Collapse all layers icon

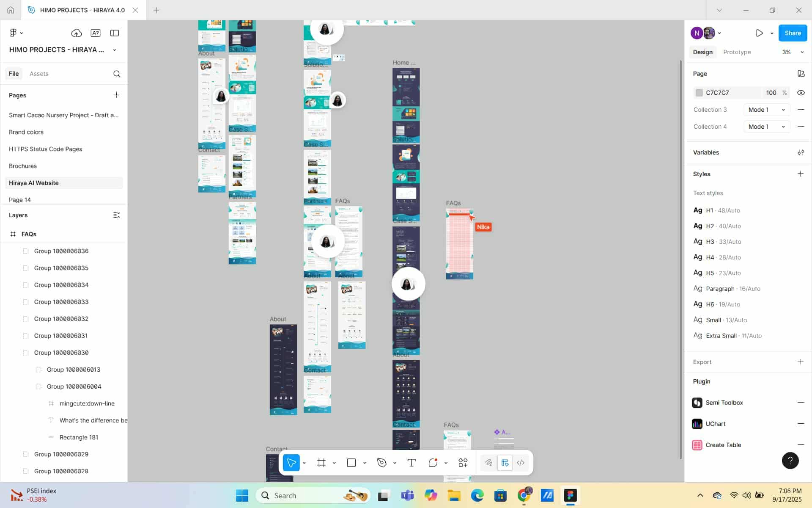[x=117, y=215]
